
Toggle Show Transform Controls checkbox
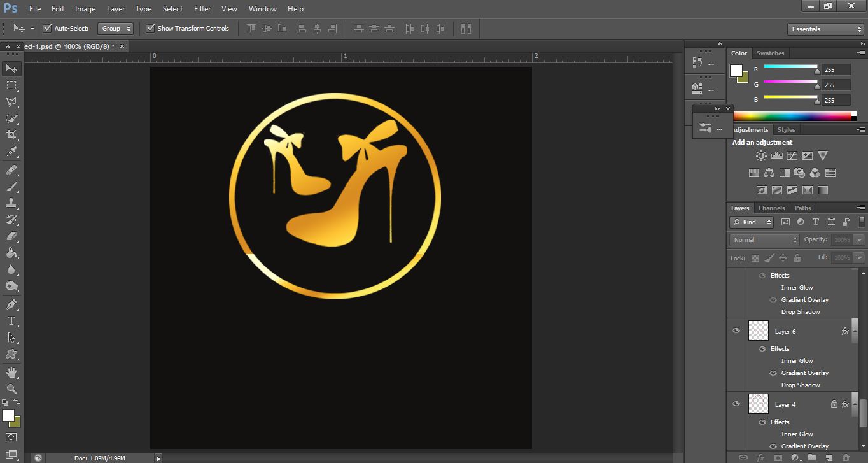(151, 29)
